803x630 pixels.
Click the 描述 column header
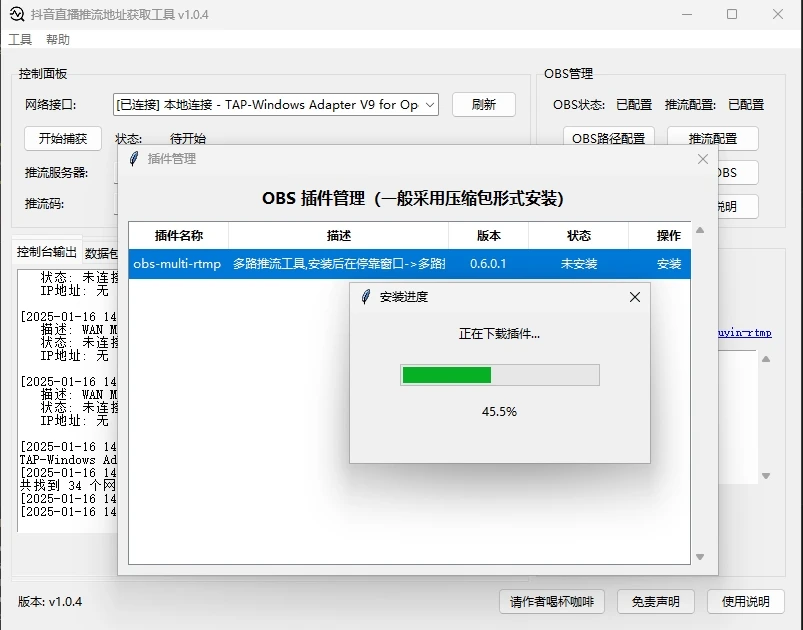point(339,236)
